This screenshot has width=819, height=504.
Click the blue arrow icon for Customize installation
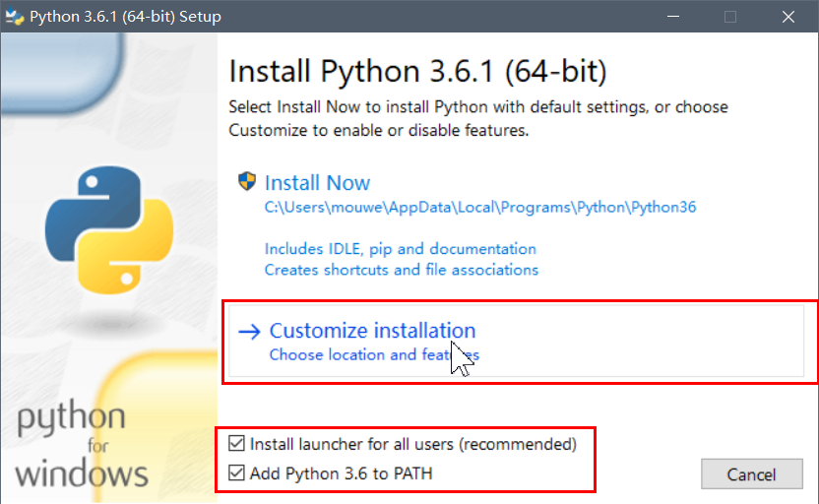pos(249,331)
